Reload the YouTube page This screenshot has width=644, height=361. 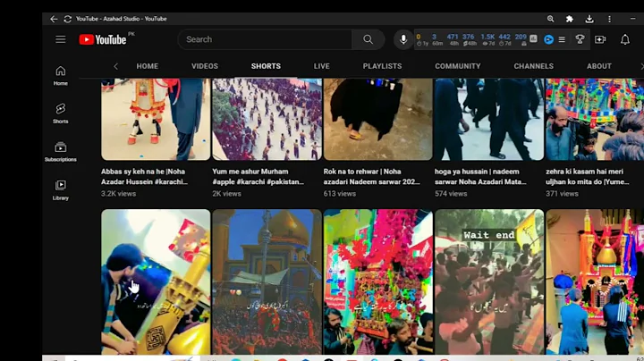68,19
